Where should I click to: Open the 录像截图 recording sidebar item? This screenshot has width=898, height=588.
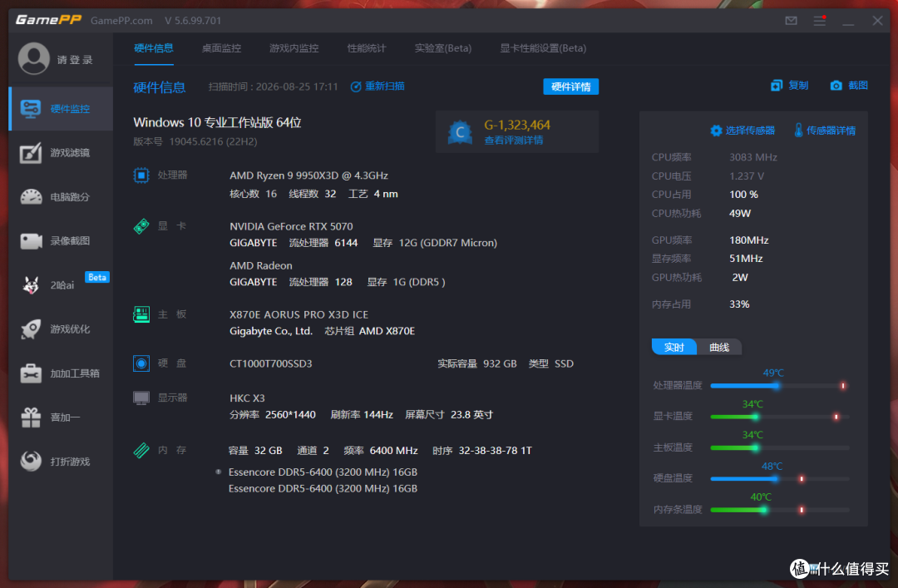point(62,240)
